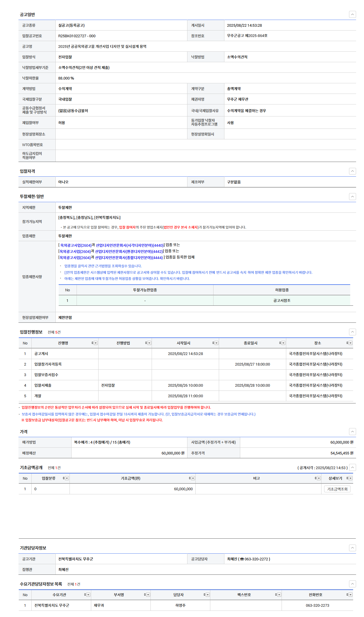Sort the 상세보기 column

click(x=347, y=478)
